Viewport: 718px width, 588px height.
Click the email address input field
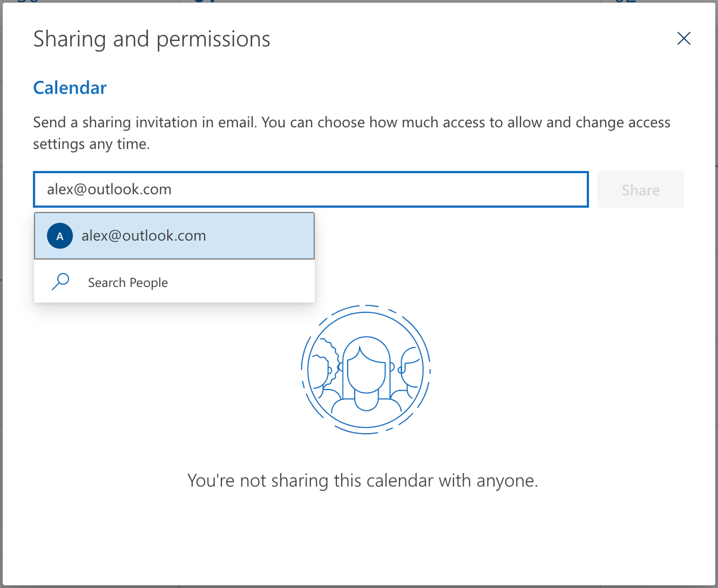[x=311, y=189]
